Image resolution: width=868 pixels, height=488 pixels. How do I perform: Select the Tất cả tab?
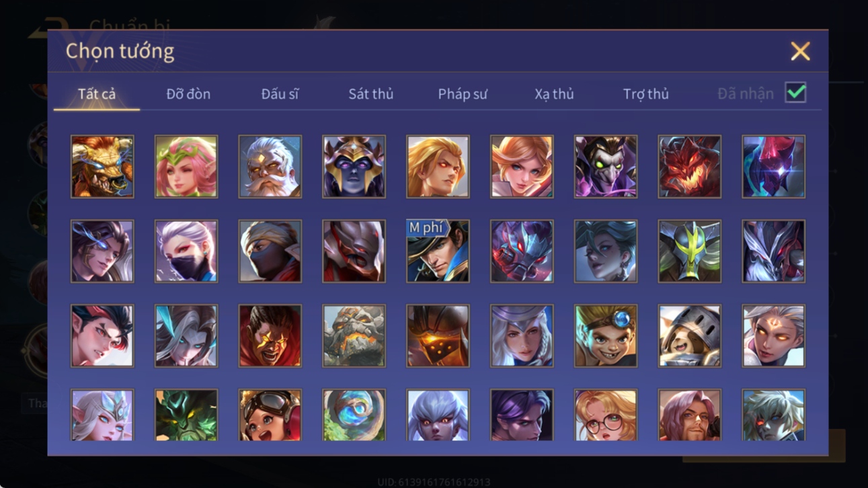coord(97,94)
